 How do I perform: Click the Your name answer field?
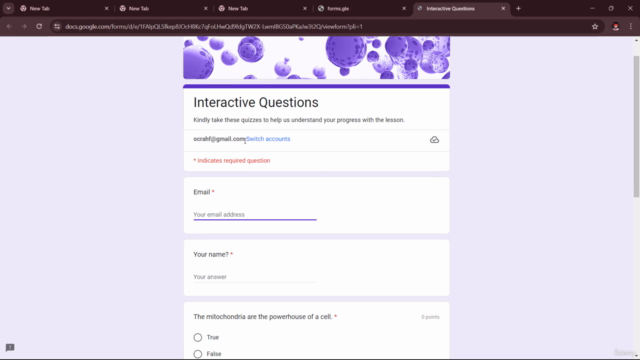pos(255,277)
